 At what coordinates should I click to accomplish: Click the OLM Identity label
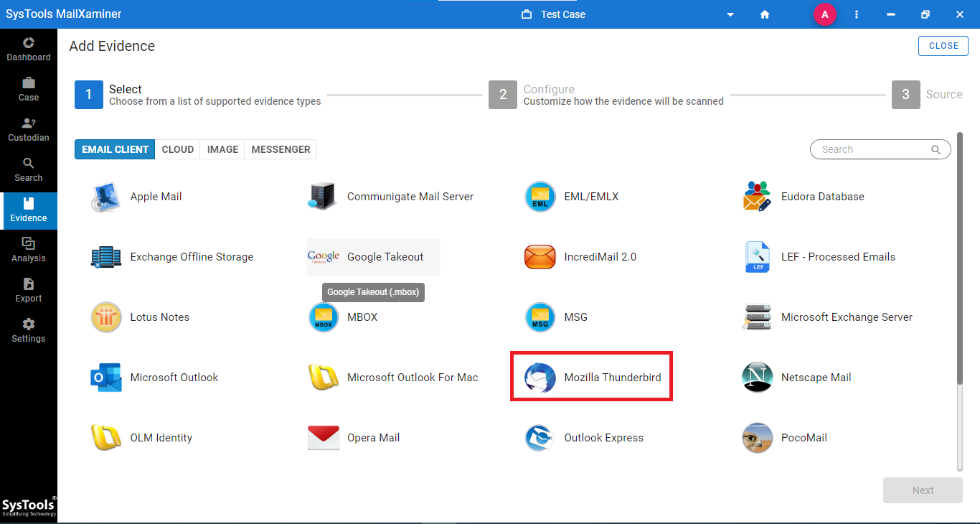point(161,438)
